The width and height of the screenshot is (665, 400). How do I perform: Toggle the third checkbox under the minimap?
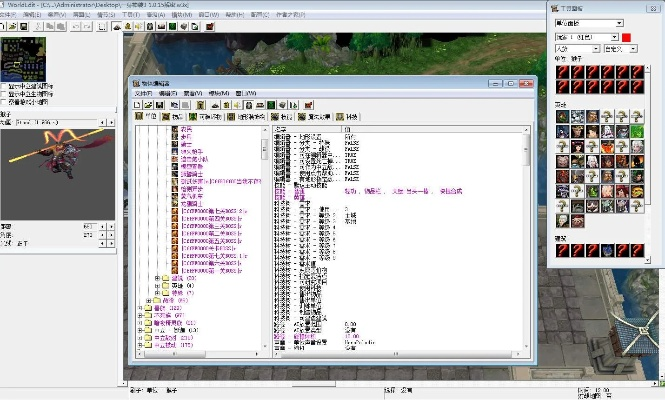tap(4, 102)
